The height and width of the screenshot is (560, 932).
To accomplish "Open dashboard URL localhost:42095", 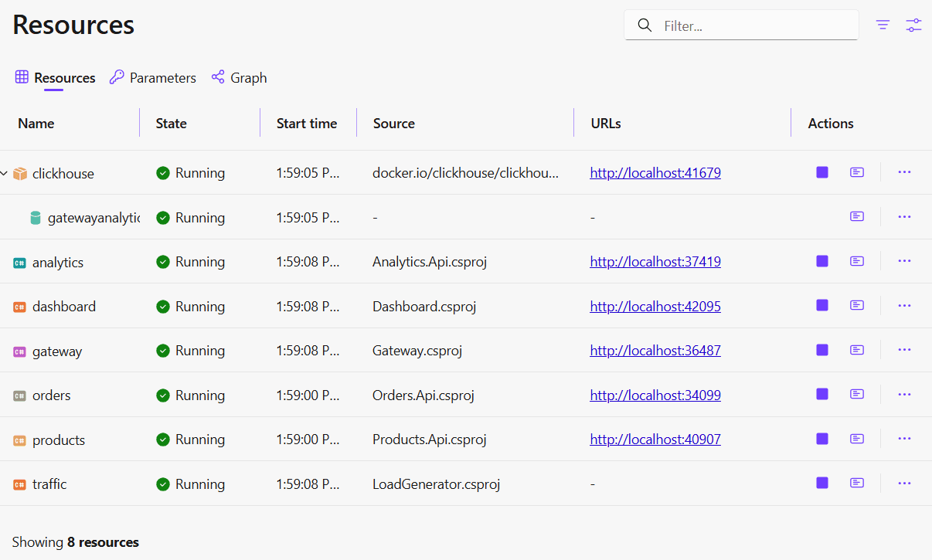I will [655, 306].
